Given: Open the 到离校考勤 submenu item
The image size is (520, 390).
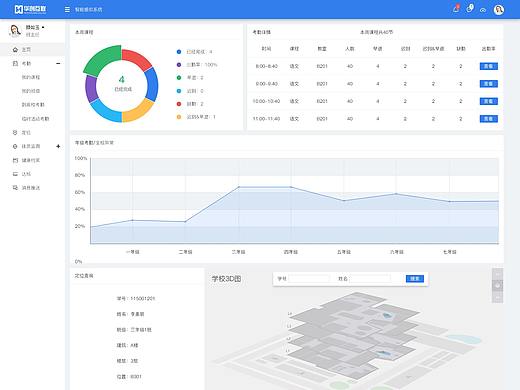Looking at the screenshot, I should [x=33, y=105].
